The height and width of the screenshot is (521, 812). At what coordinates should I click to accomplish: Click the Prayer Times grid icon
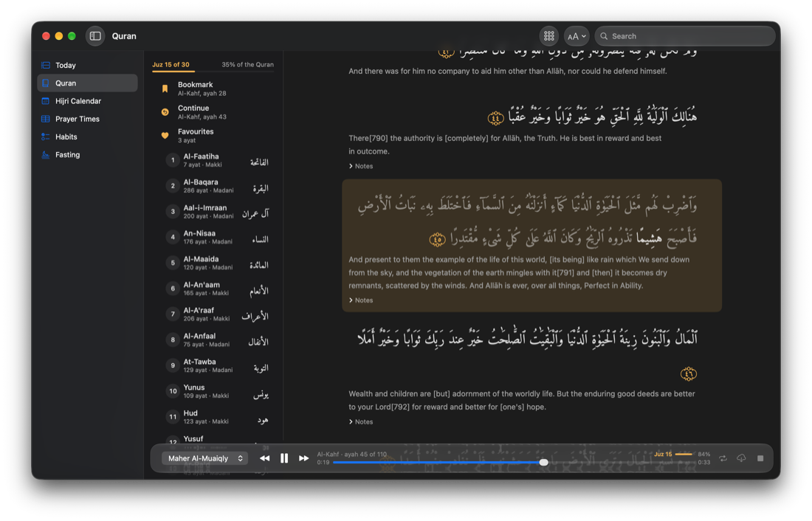(46, 119)
